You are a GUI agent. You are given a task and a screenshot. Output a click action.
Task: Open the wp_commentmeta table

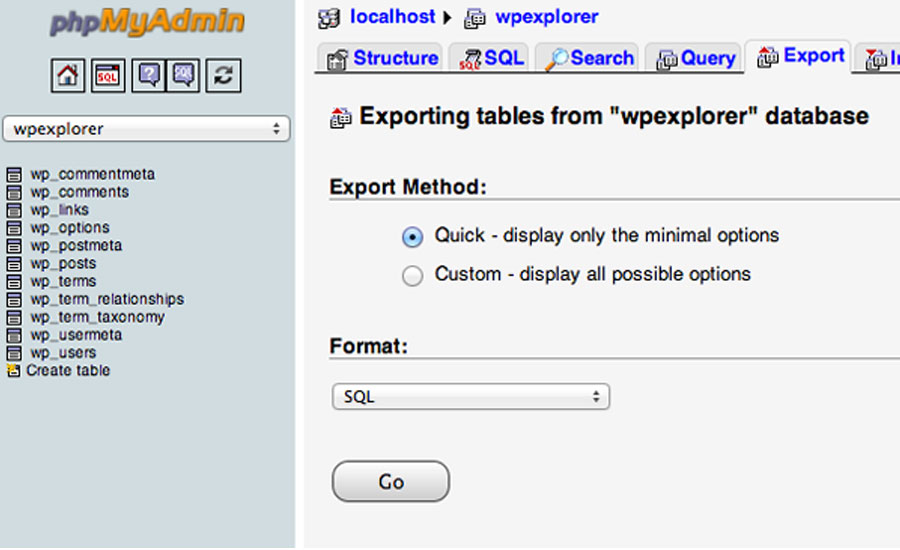point(92,174)
